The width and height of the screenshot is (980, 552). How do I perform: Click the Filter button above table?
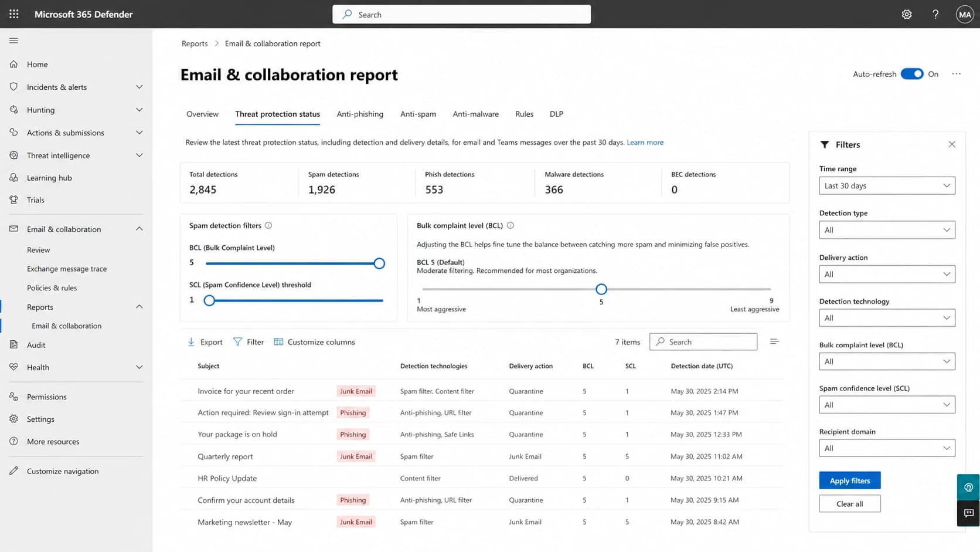click(249, 342)
